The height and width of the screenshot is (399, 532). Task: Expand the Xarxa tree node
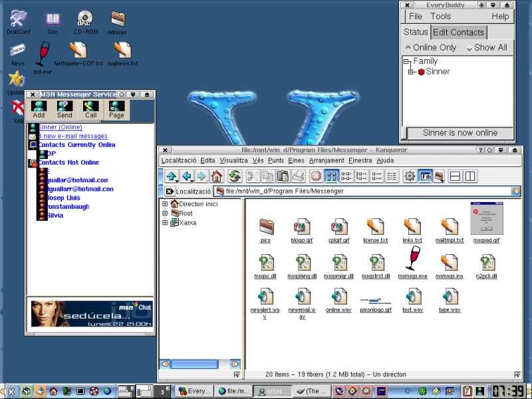pos(165,223)
